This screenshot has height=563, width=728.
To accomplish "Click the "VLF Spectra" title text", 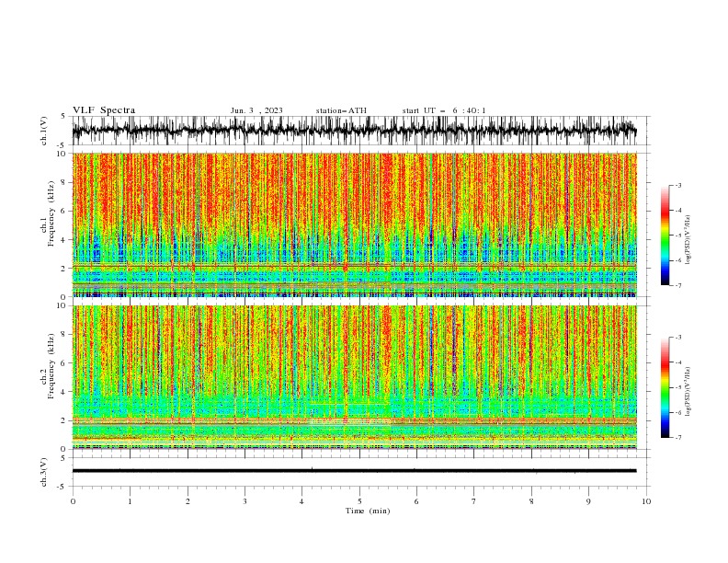I will click(x=104, y=110).
